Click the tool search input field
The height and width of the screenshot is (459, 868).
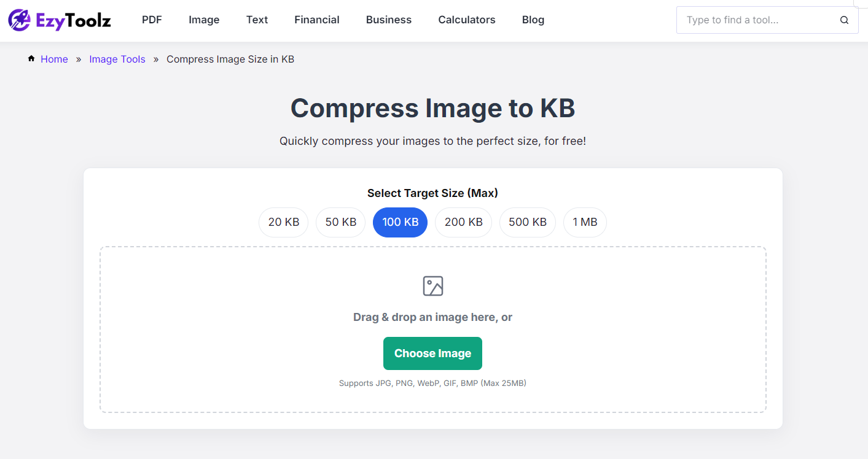(x=756, y=20)
